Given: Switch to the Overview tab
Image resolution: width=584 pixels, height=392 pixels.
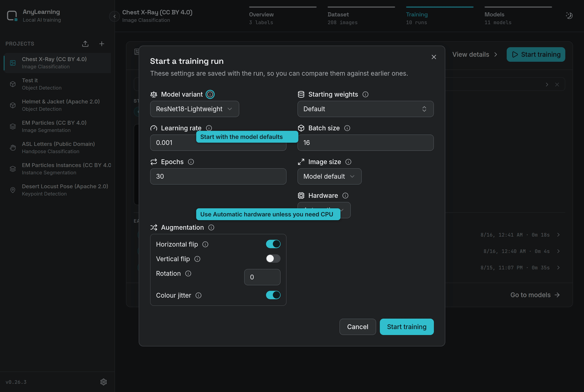Looking at the screenshot, I should coord(283,16).
